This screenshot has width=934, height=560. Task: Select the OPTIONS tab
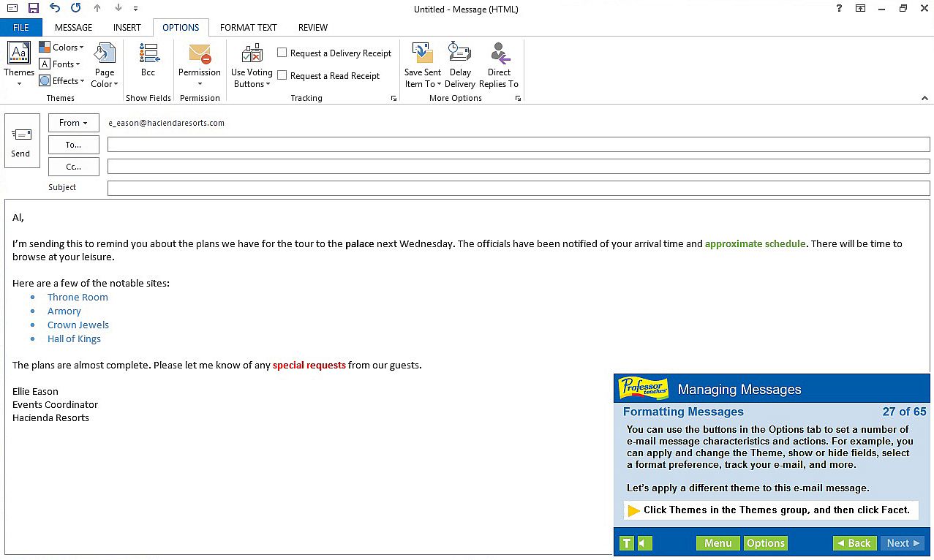(181, 27)
